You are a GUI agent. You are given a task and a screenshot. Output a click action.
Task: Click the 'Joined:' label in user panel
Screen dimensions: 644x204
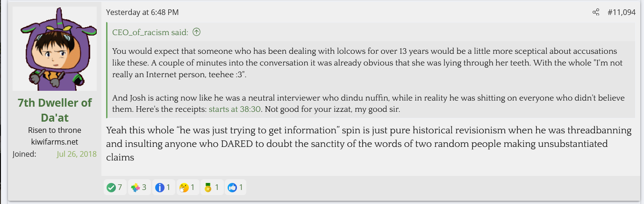tap(24, 153)
